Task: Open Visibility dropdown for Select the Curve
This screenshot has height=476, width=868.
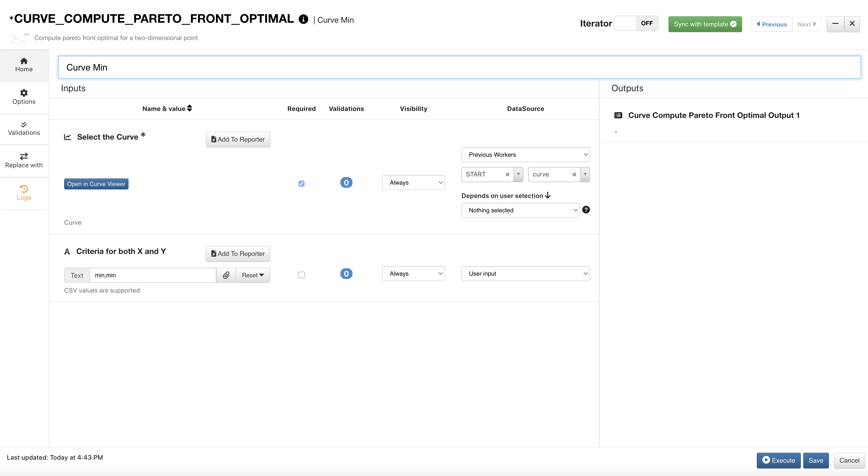Action: (x=413, y=183)
